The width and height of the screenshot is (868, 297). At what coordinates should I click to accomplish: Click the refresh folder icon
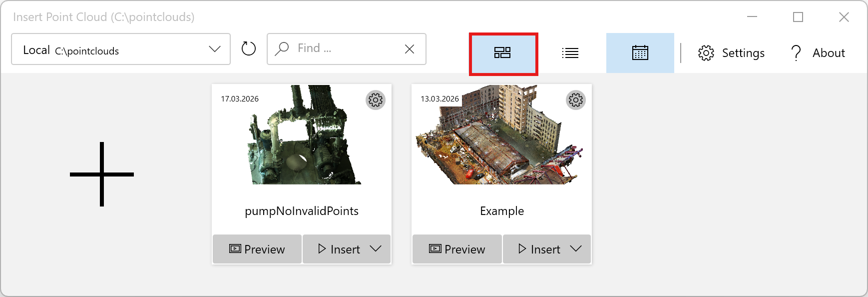tap(248, 49)
